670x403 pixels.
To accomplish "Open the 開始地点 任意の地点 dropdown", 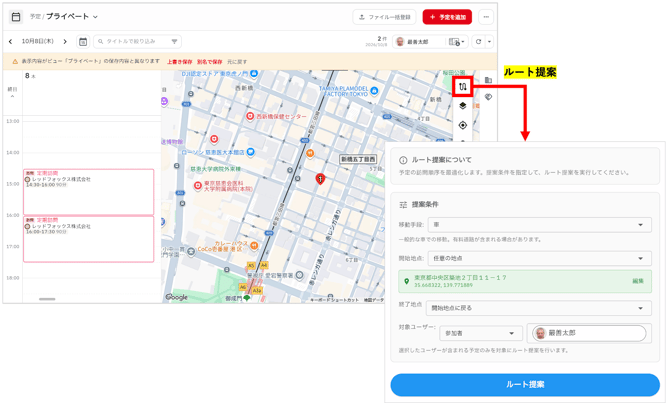I will [540, 259].
